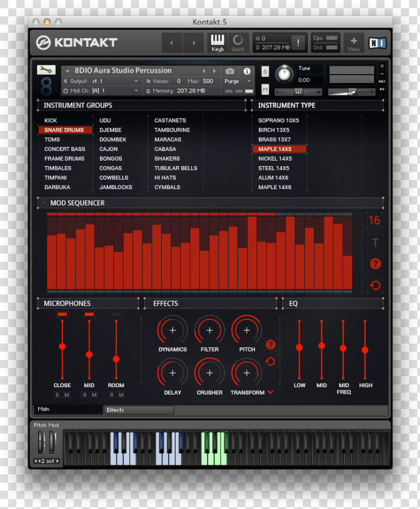
Task: Reset the effects with the reload icon
Action: coord(270,361)
